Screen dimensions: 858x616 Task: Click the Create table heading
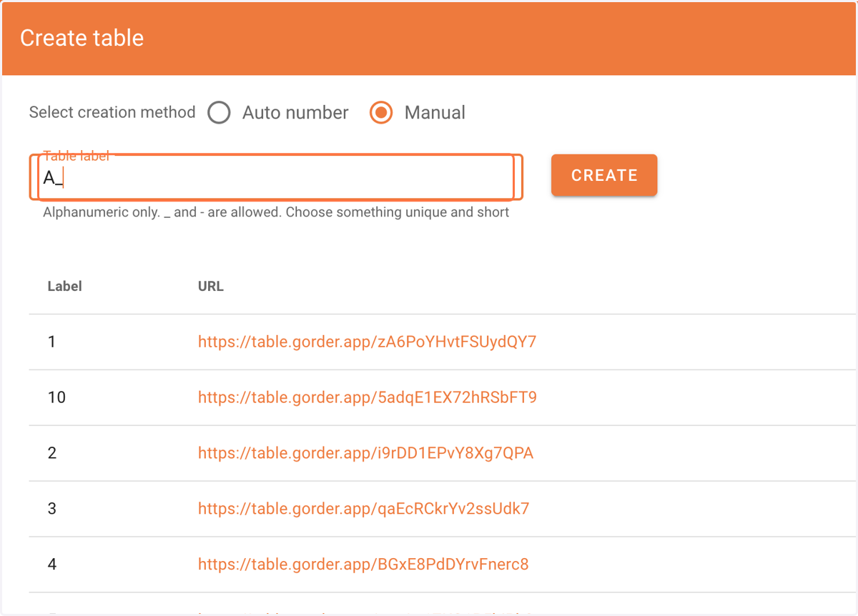(x=82, y=38)
